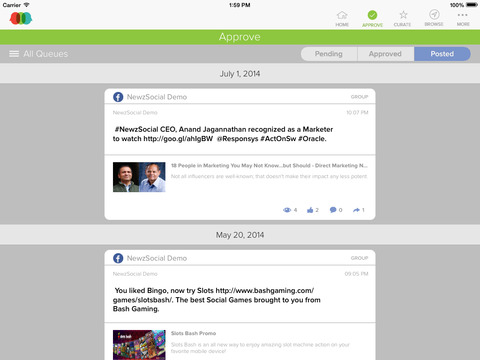Open the Curate star tab
This screenshot has height=360, width=480.
pyautogui.click(x=402, y=19)
